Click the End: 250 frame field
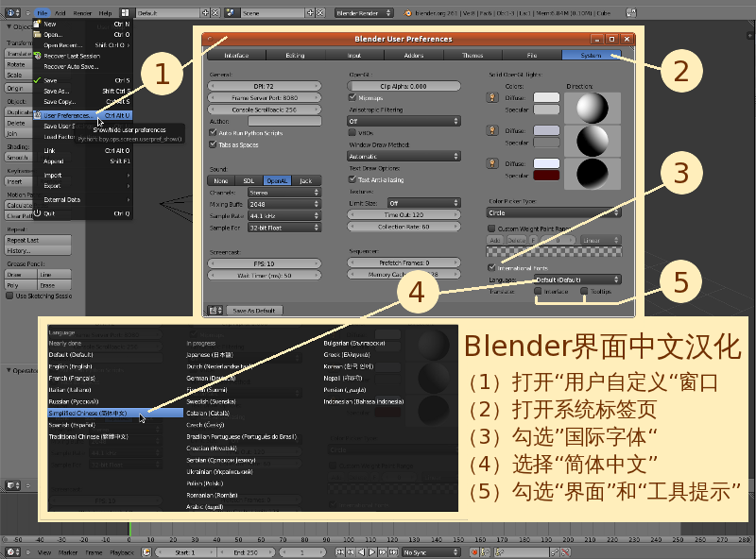This screenshot has width=756, height=559. point(246,552)
